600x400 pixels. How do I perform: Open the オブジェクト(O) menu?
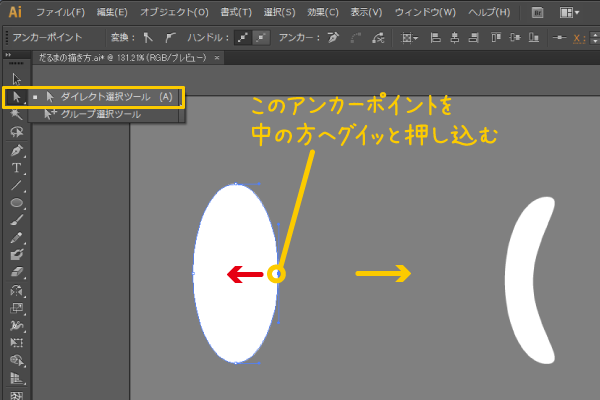coord(174,13)
